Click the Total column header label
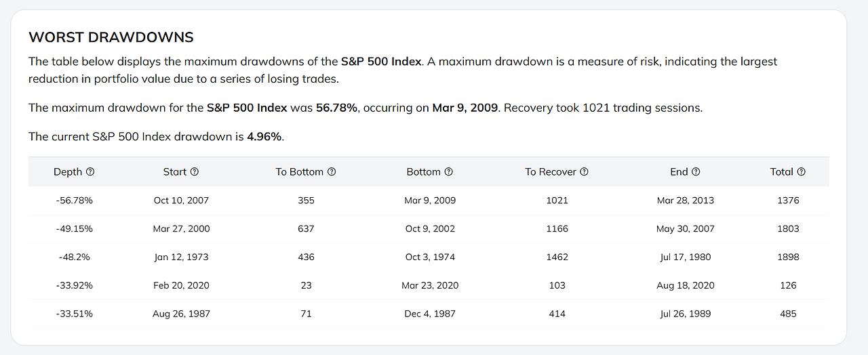The width and height of the screenshot is (868, 355). (x=781, y=172)
